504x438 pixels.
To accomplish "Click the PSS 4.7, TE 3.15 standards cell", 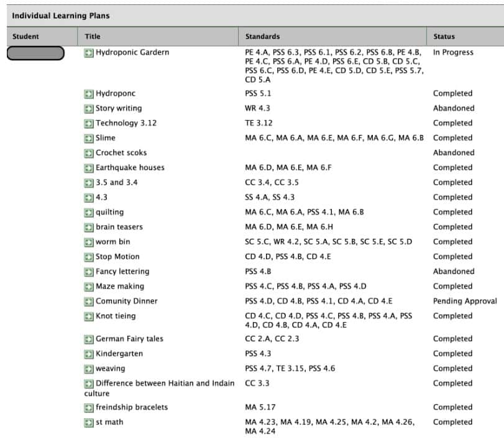I will tap(290, 368).
